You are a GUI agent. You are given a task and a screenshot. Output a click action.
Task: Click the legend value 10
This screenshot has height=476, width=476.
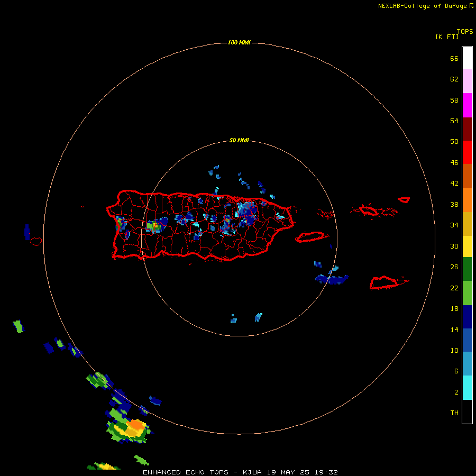point(454,351)
